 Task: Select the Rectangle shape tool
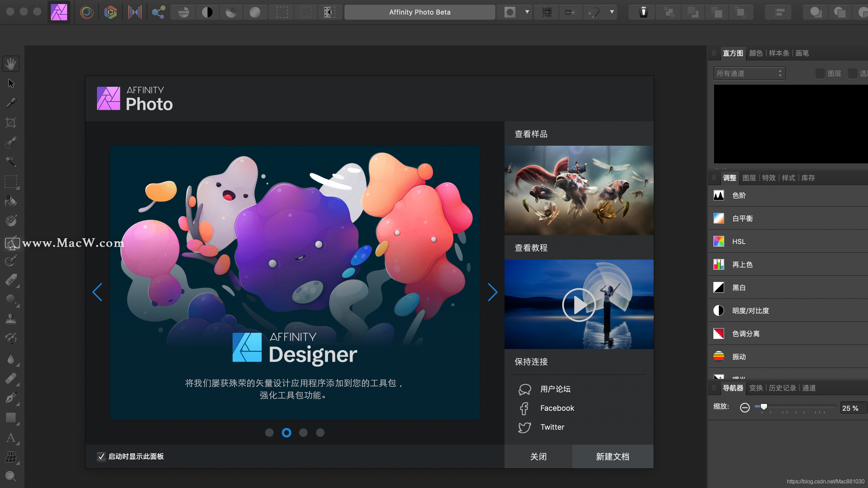pos(11,418)
